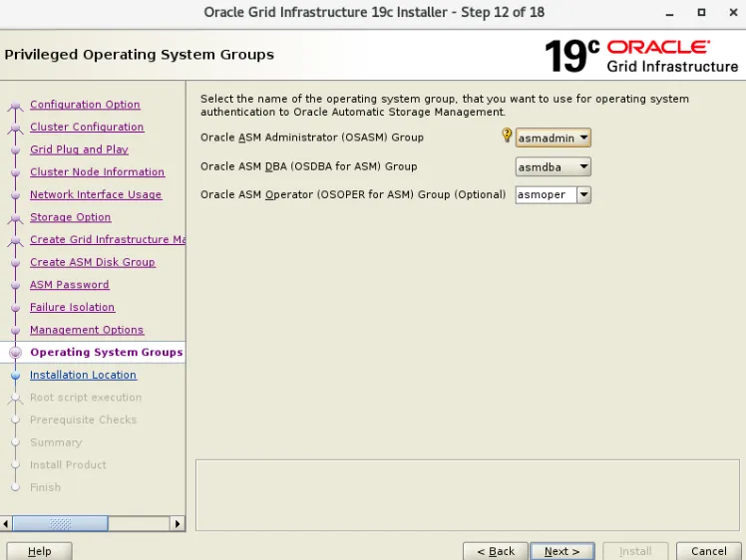Click into the asmoper group text field
This screenshot has width=746, height=560.
click(547, 194)
